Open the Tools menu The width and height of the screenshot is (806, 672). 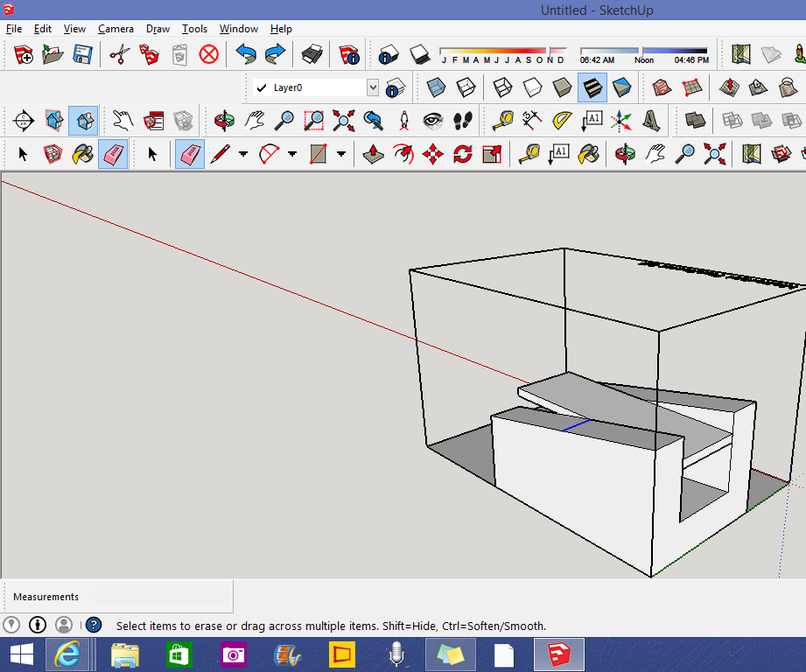coord(194,29)
